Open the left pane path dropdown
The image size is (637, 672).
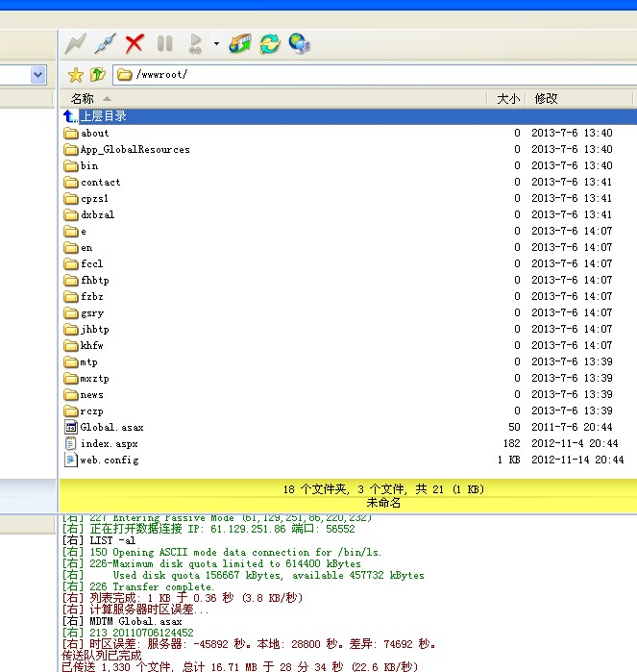(38, 74)
